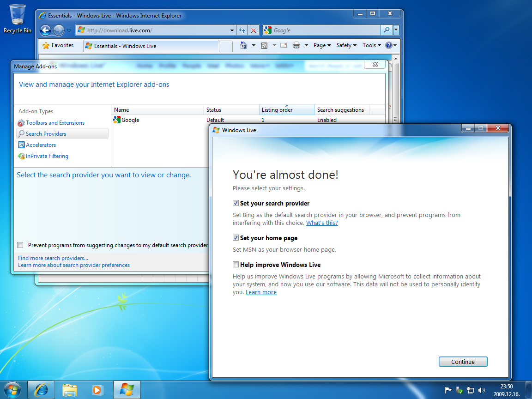Open the Page menu
The image size is (532, 399).
point(322,45)
